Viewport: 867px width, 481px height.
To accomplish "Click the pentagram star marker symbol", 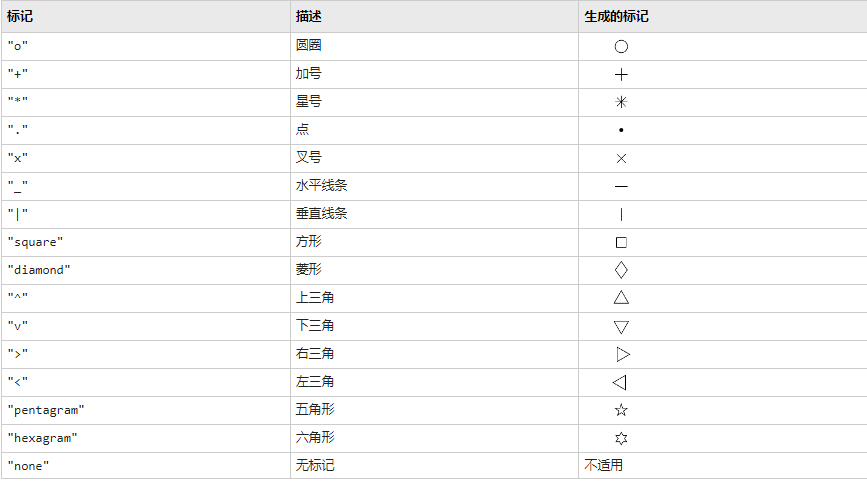I will tap(621, 410).
